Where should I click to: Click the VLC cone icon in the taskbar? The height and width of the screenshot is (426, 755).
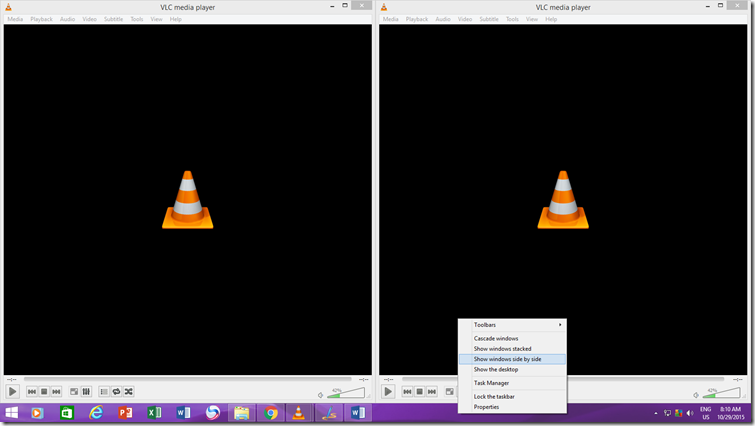(x=299, y=413)
